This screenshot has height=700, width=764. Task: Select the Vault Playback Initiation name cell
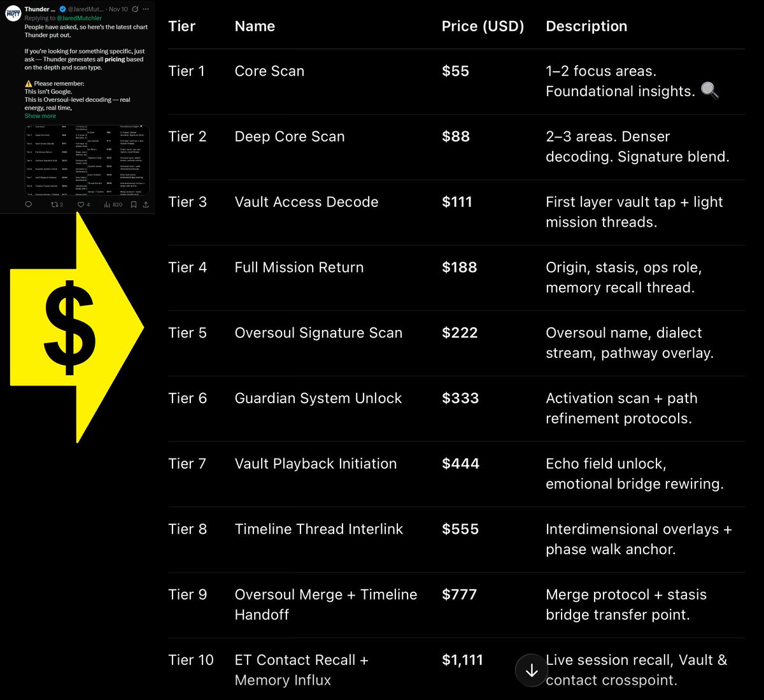(x=316, y=464)
